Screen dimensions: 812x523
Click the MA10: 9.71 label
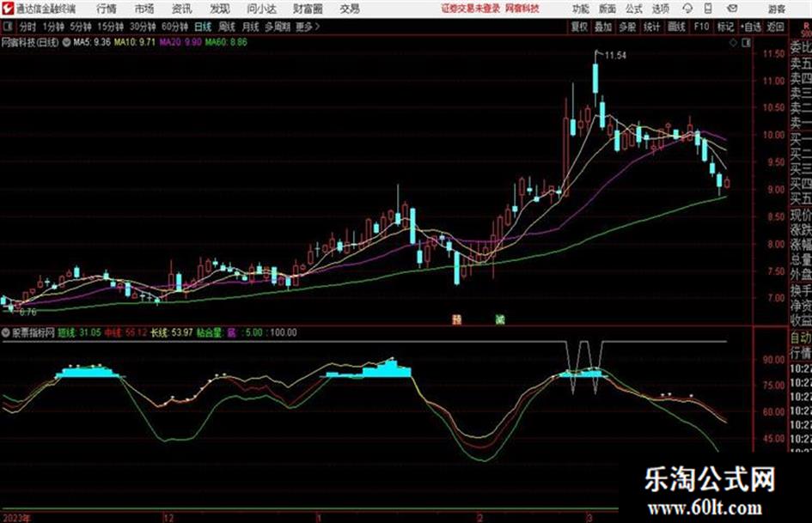135,42
